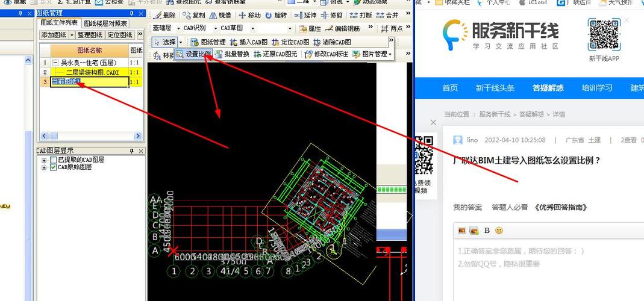
Task: Close the floating QR code popup
Action: [433, 122]
